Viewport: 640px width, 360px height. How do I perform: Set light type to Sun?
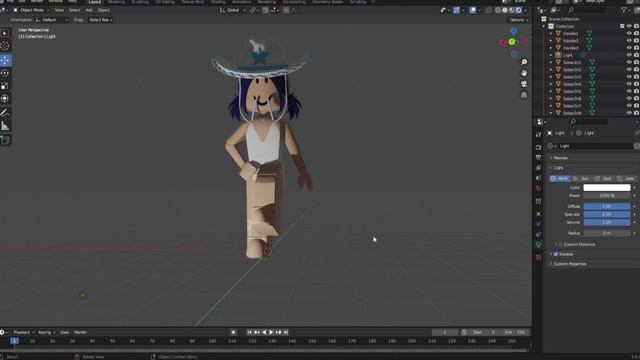click(582, 179)
